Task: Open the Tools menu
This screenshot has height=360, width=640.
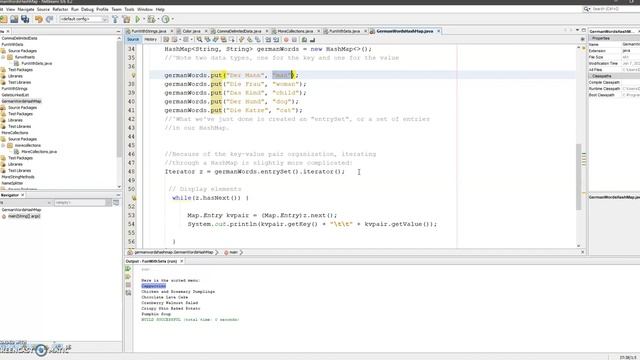Action: coord(129,9)
